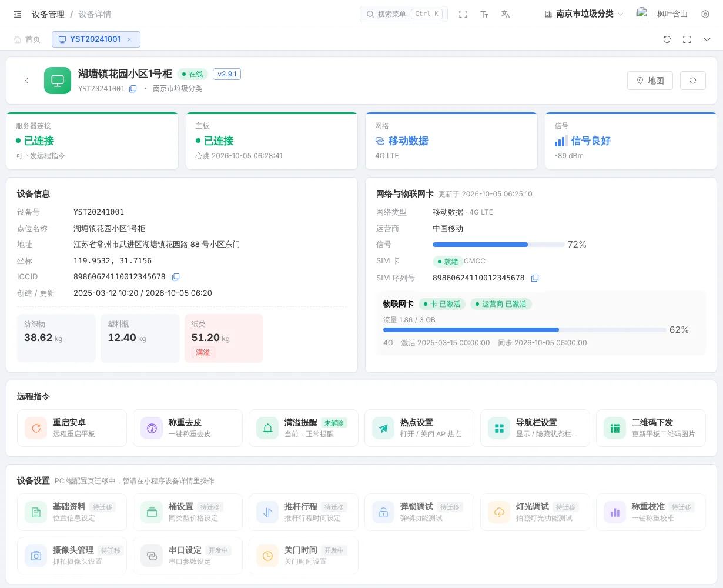The width and height of the screenshot is (723, 588).
Task: Refresh the current tab page
Action: (x=667, y=39)
